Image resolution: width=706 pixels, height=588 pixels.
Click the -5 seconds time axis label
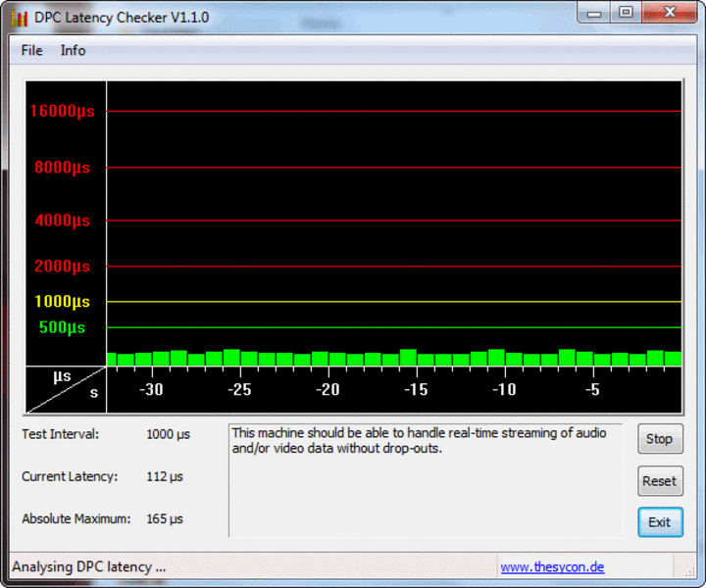point(592,390)
